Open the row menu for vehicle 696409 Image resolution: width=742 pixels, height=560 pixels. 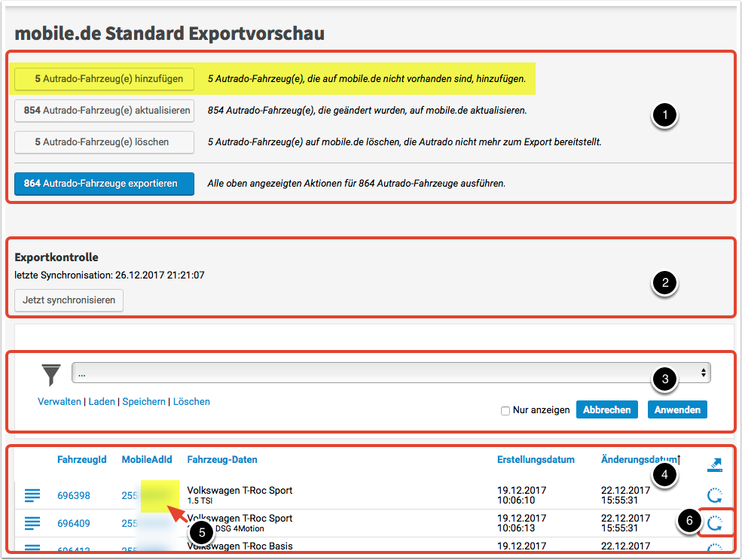(32, 522)
